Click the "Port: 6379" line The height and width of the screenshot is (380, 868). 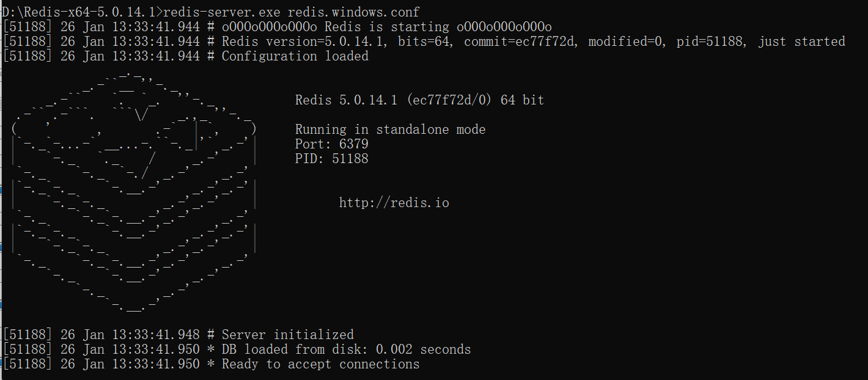coord(331,144)
